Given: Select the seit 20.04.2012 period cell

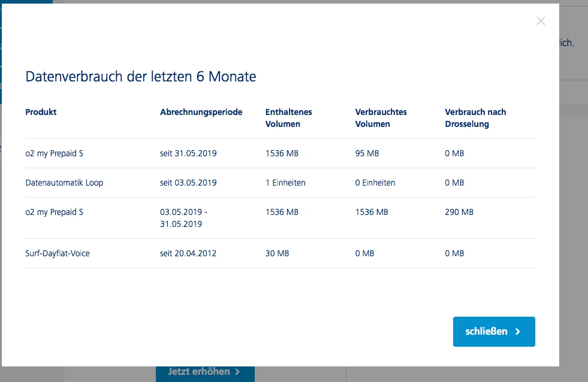Looking at the screenshot, I should (188, 253).
